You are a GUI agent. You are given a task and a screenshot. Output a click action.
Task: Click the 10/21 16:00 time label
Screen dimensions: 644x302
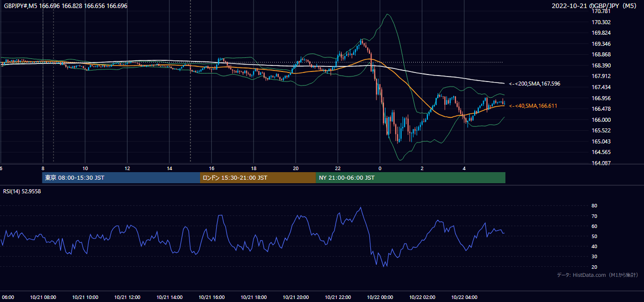click(212, 297)
